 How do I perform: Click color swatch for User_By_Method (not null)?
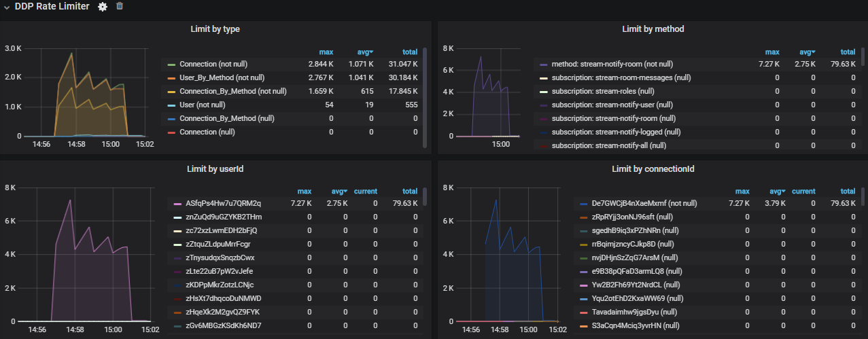pos(172,78)
